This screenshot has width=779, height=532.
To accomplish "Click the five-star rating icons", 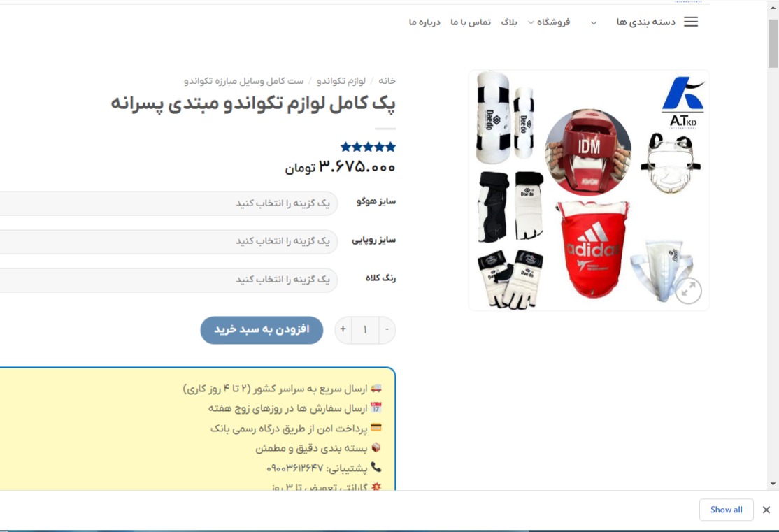I will 368,147.
